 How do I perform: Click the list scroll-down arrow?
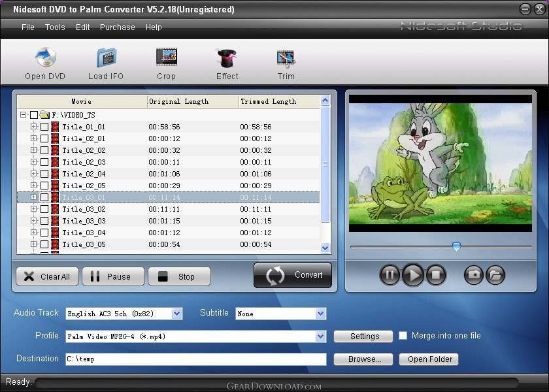(325, 248)
